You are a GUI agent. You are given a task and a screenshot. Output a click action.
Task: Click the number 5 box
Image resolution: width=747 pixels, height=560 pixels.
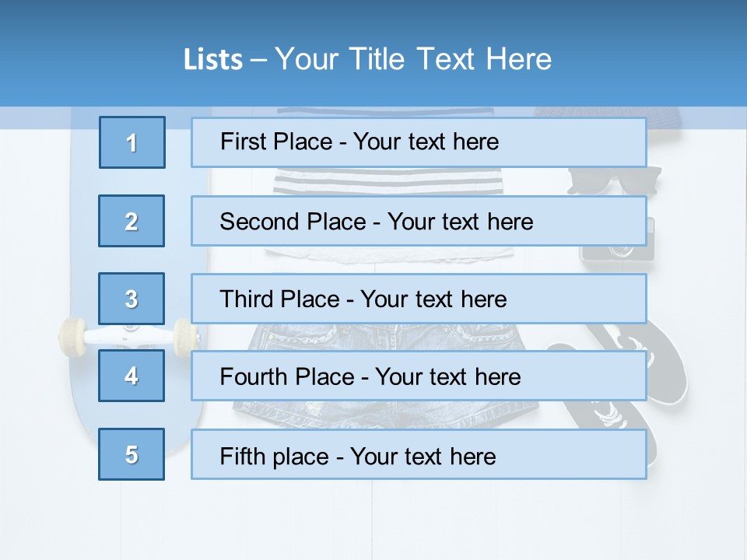[x=132, y=454]
